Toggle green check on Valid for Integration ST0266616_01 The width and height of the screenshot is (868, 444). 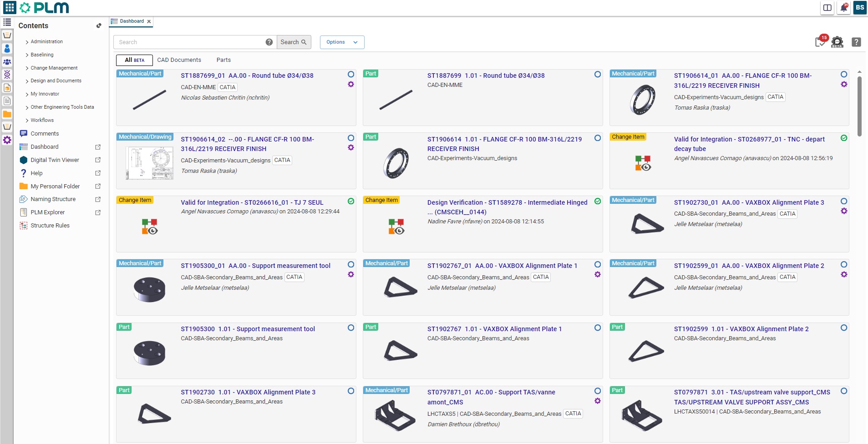(351, 201)
